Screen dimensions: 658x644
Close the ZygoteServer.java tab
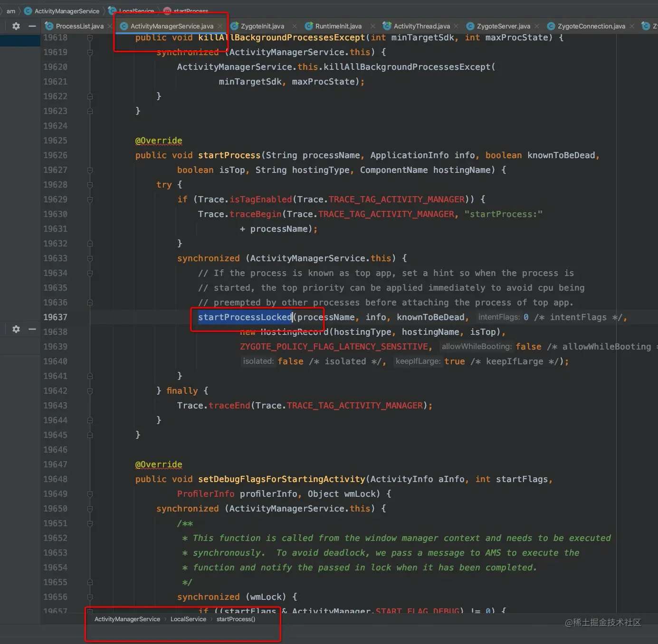pos(537,26)
